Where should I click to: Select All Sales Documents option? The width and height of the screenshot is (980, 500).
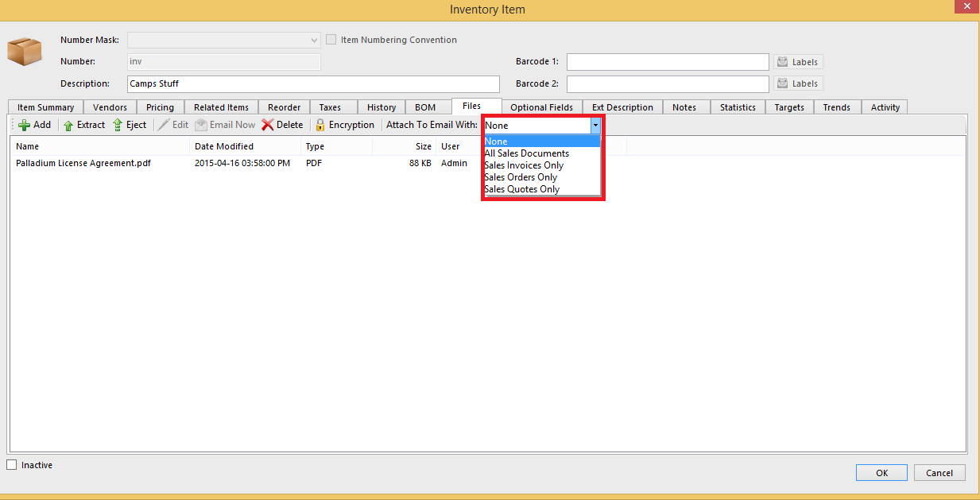tap(526, 153)
